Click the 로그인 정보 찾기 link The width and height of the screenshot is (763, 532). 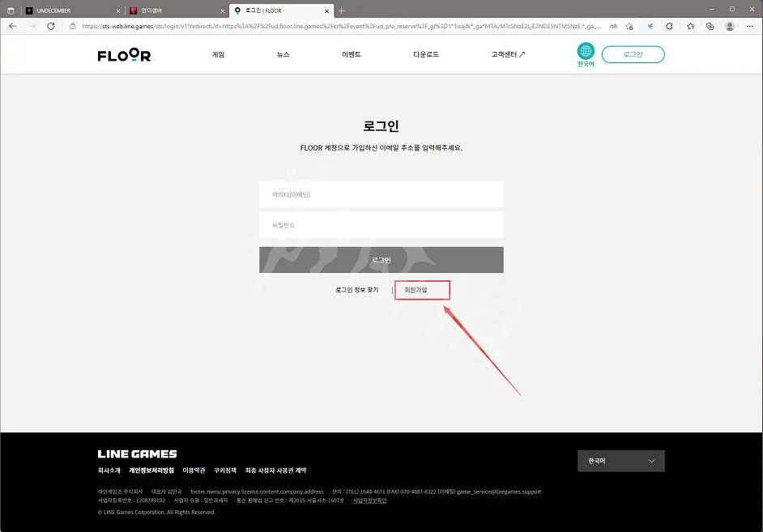click(x=356, y=290)
